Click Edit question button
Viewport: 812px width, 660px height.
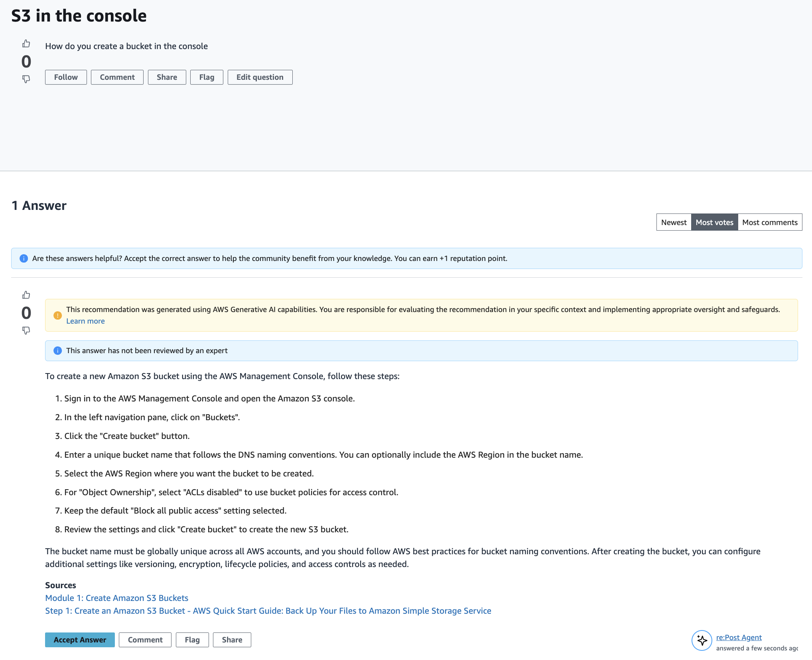pyautogui.click(x=260, y=77)
